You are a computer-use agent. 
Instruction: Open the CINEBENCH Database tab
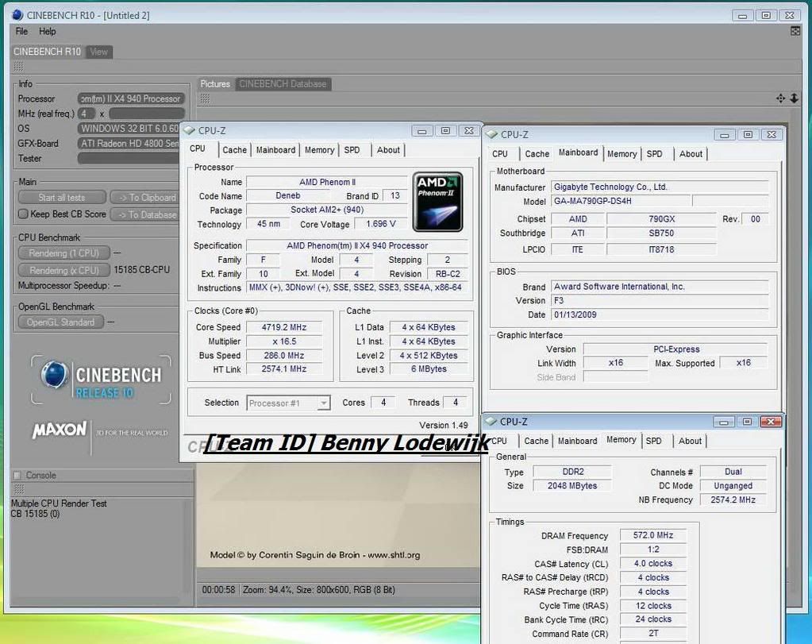tap(283, 84)
